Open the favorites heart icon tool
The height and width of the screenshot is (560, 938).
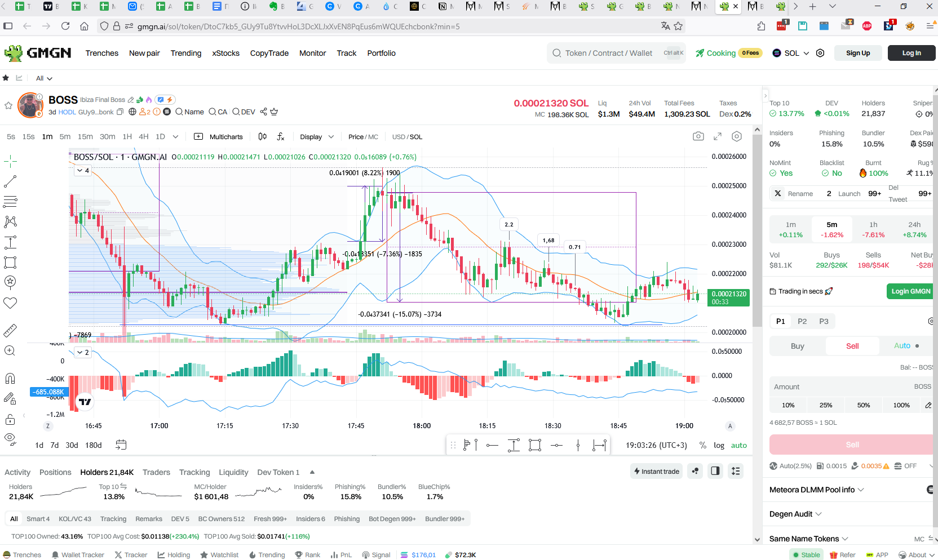click(10, 303)
